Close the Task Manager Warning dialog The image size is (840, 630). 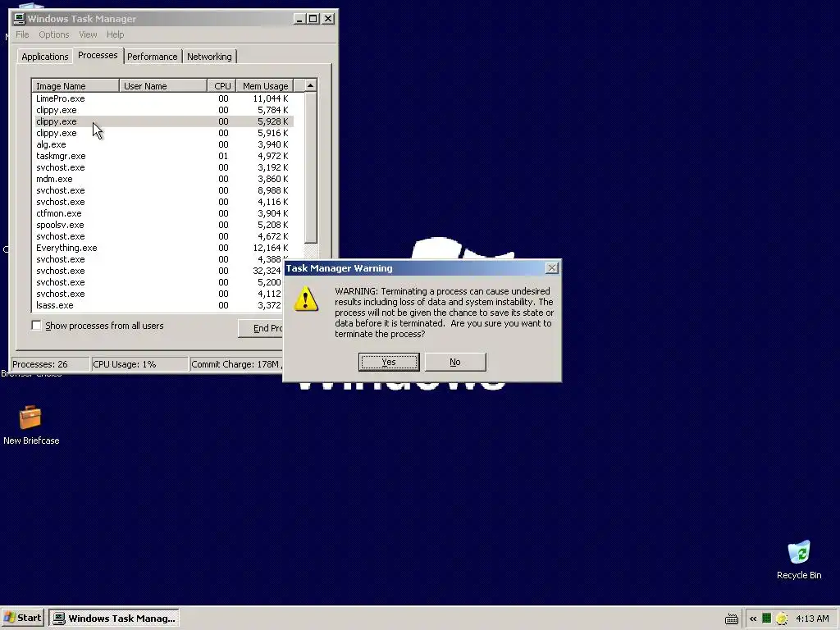click(x=552, y=268)
